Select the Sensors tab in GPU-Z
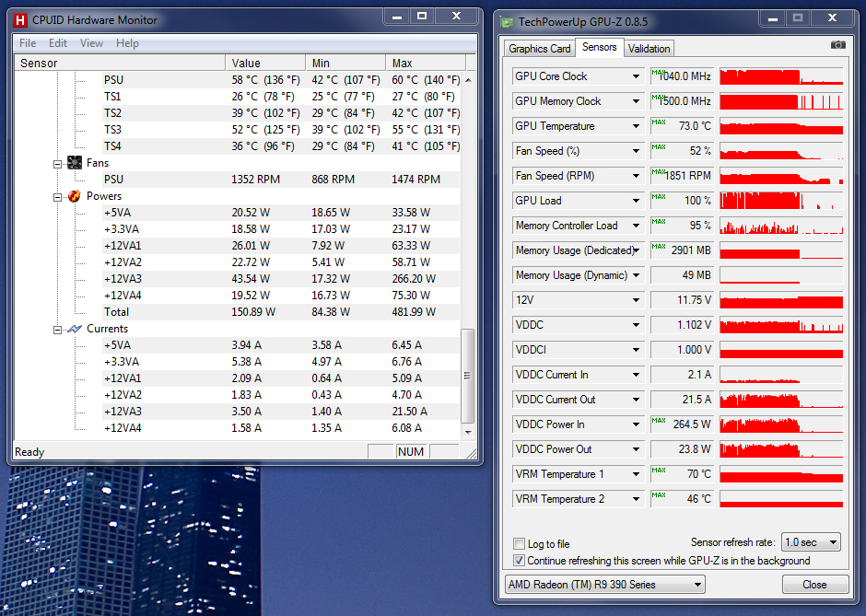Image resolution: width=866 pixels, height=616 pixels. tap(599, 48)
